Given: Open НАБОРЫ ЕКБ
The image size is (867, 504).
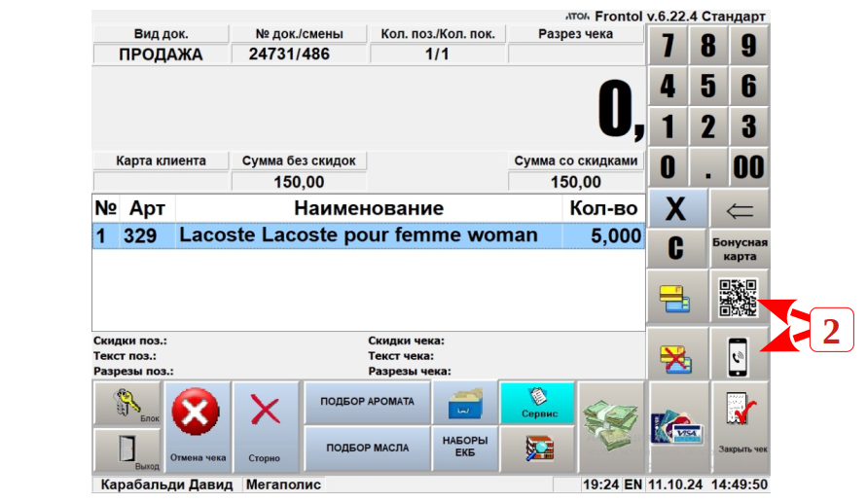Looking at the screenshot, I should point(465,447).
